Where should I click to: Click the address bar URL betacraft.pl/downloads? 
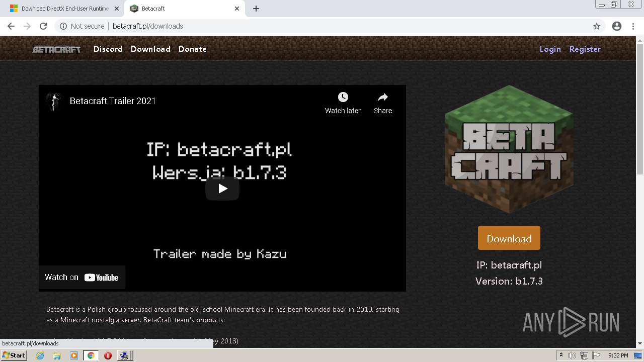(148, 26)
